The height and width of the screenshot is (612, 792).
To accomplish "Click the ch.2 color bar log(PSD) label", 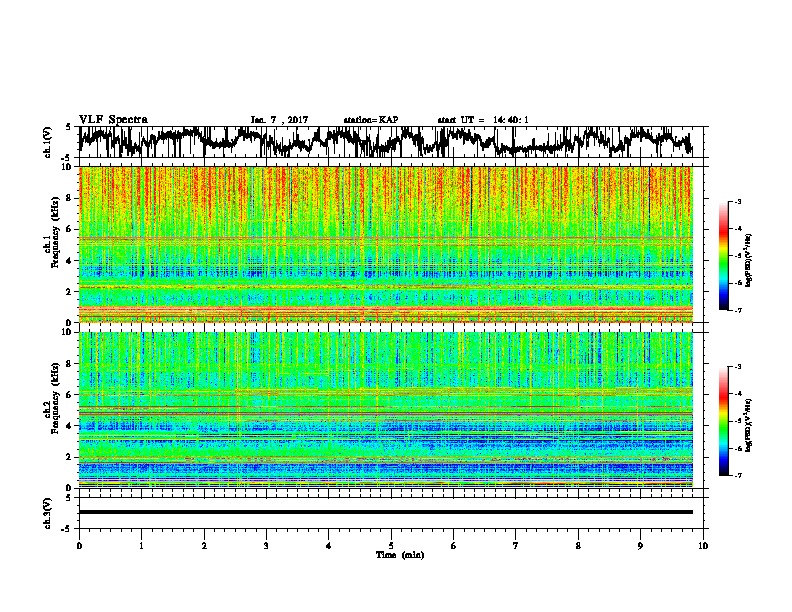I will coord(748,425).
